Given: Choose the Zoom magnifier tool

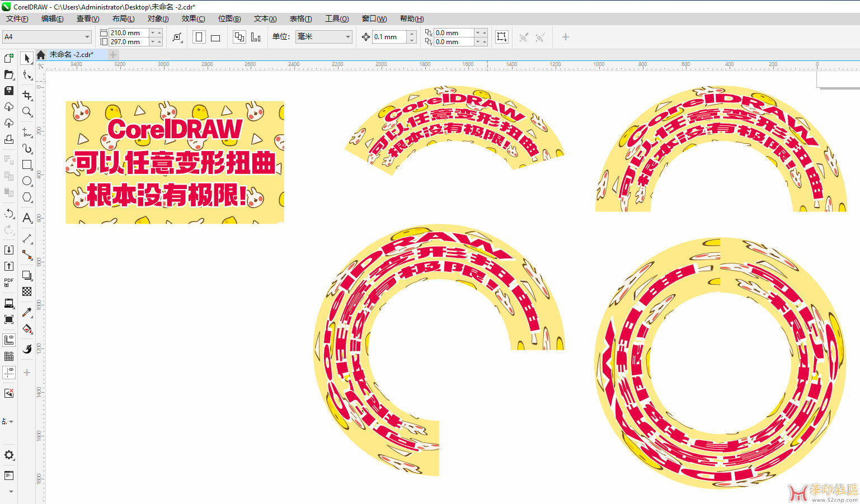Looking at the screenshot, I should 27,112.
